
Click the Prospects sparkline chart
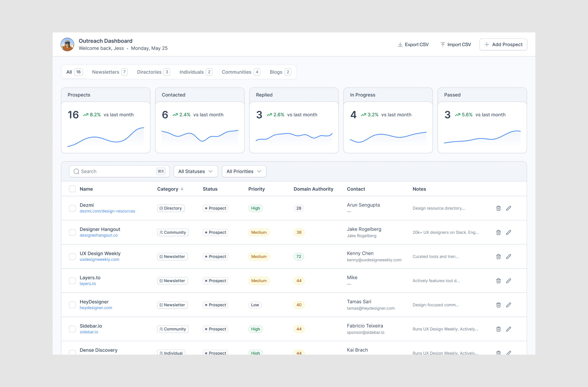[106, 137]
